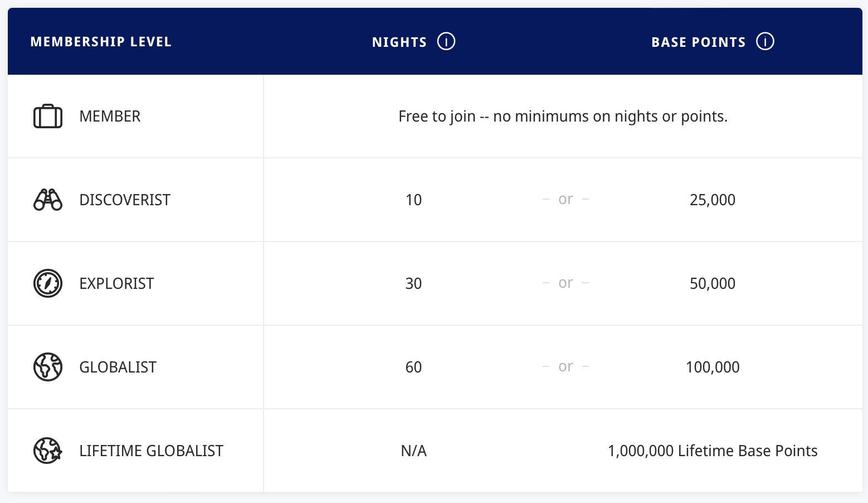The height and width of the screenshot is (503, 868).
Task: Select the LIFETIME GLOBALIST label
Action: [x=151, y=451]
